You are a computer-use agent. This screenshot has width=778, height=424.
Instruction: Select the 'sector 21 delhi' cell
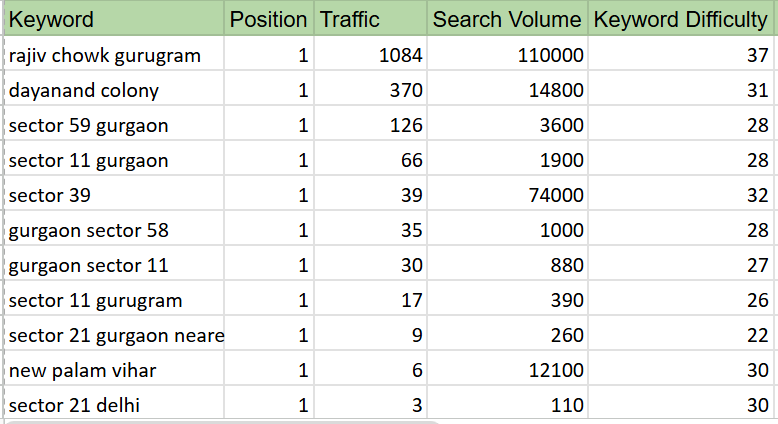coord(114,403)
